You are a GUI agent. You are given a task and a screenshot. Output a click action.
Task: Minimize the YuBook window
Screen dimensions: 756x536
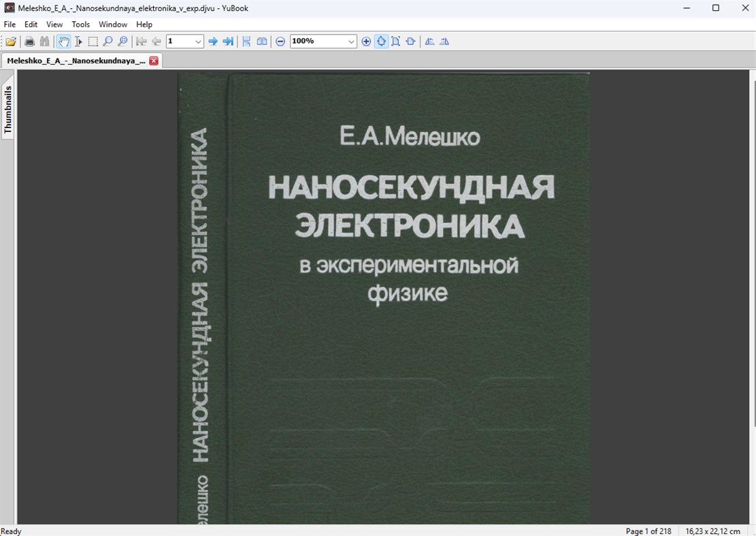point(687,7)
